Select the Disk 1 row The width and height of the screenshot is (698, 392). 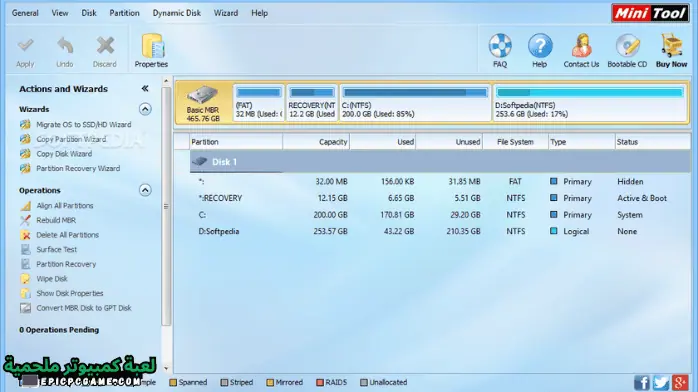point(440,162)
